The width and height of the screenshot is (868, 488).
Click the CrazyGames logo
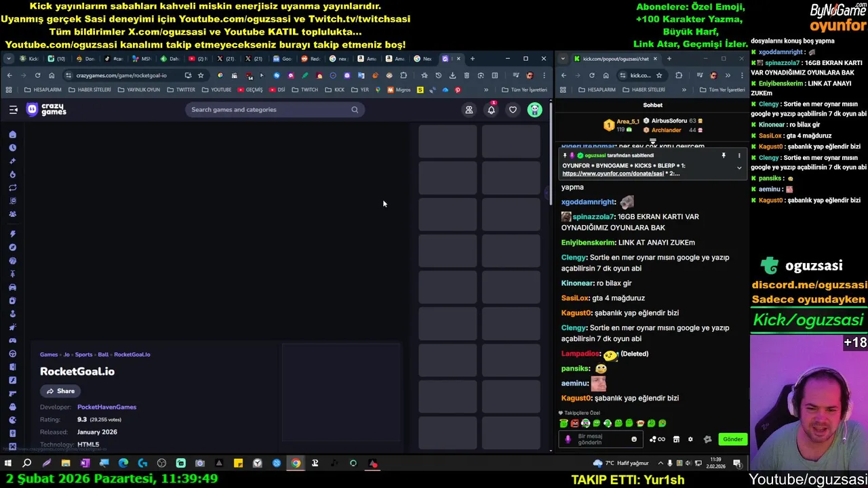click(46, 109)
